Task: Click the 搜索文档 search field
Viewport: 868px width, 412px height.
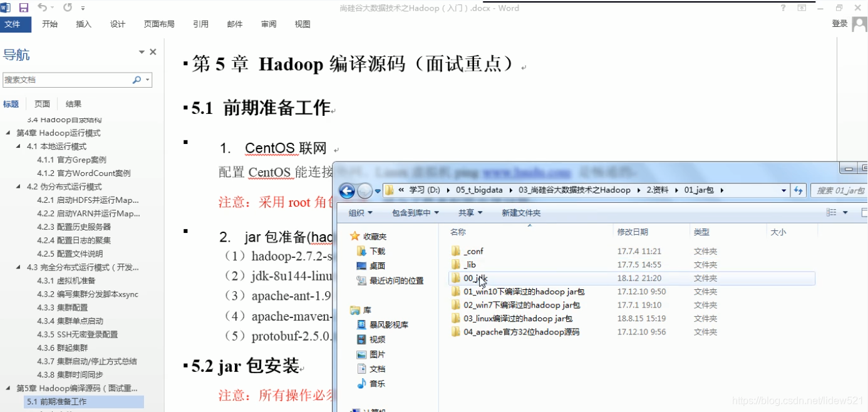Action: point(66,80)
